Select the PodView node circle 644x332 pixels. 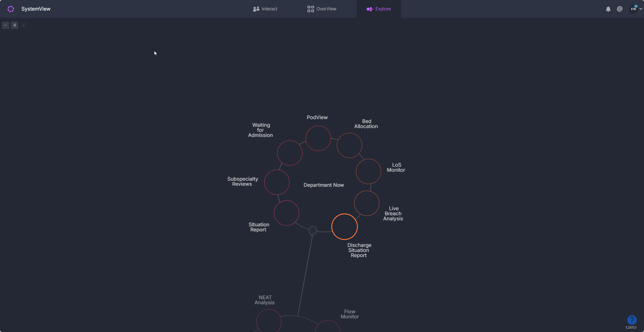318,138
